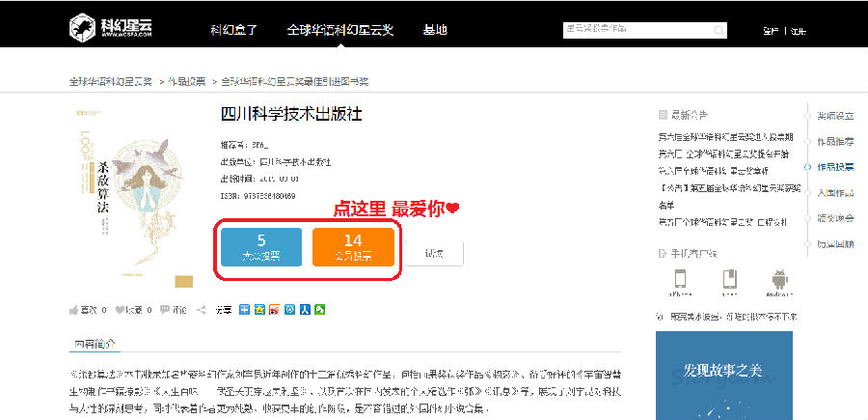Share via the blue Tencent Weibo icon
Image resolution: width=868 pixels, height=420 pixels.
289,310
